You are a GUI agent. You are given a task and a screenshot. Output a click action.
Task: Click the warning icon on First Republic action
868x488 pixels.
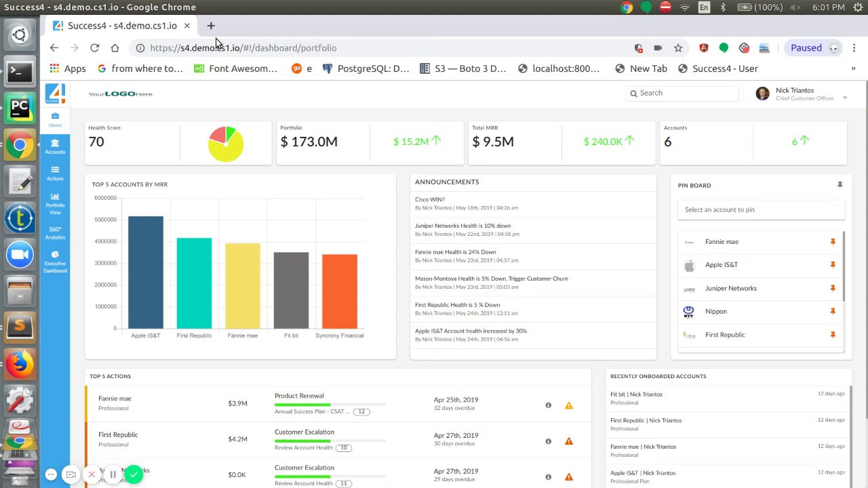tap(569, 441)
